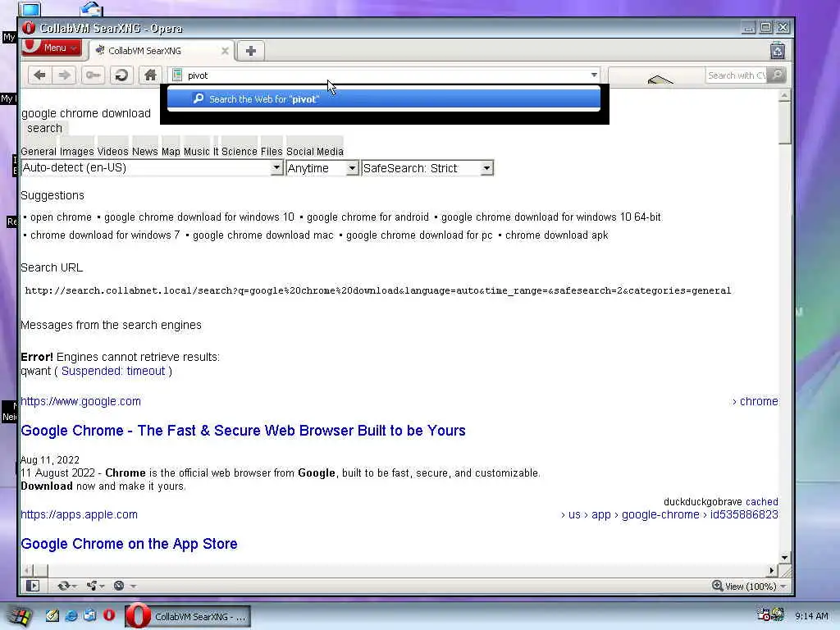The width and height of the screenshot is (840, 630).
Task: Select suggestion chrome download for windows 7
Action: pos(105,235)
